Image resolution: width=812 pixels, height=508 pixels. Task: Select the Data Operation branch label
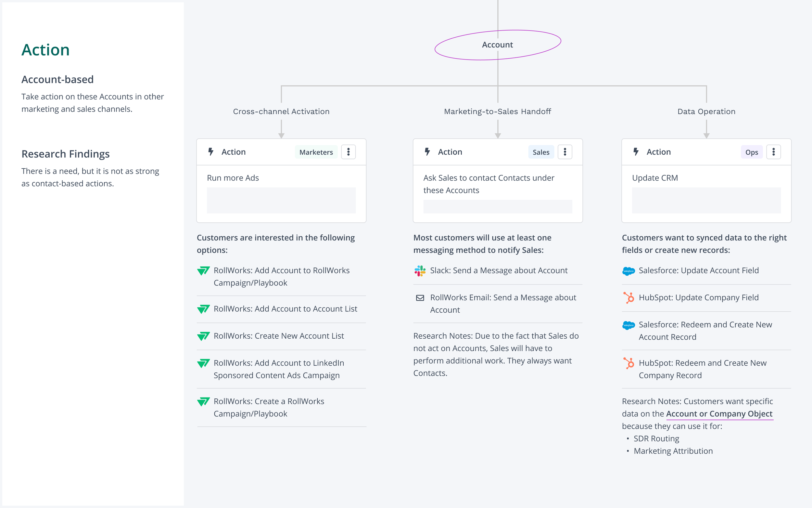[706, 111]
